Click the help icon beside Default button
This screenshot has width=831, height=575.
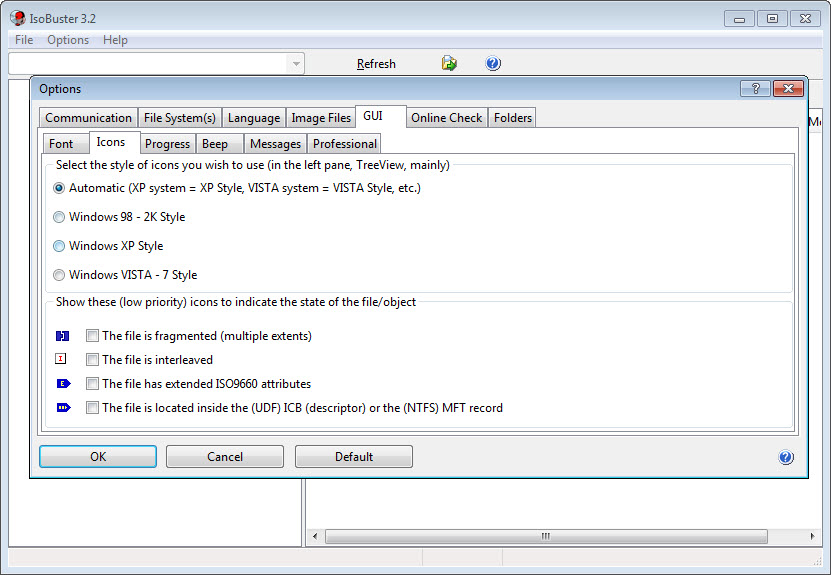(x=785, y=457)
